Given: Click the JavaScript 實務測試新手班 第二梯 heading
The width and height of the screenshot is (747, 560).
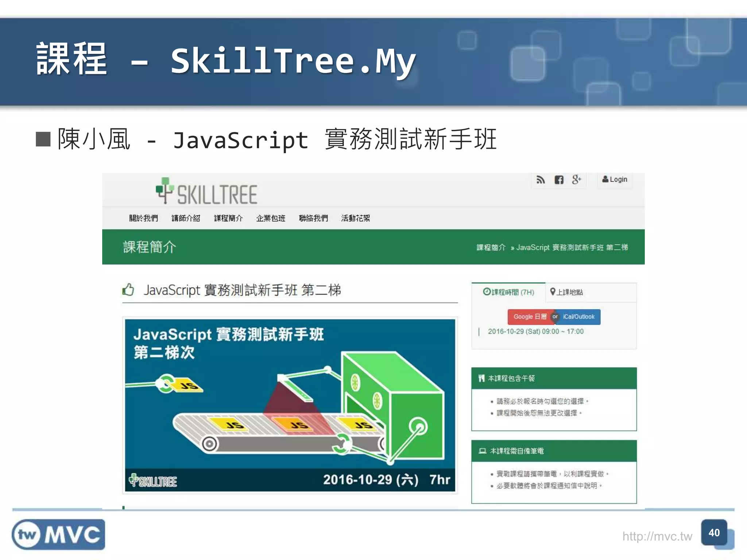Looking at the screenshot, I should [x=242, y=290].
